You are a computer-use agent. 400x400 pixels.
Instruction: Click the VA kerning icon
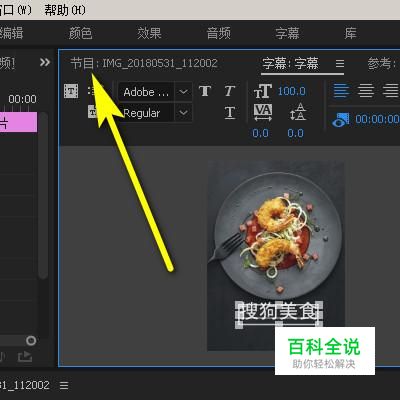point(263,112)
